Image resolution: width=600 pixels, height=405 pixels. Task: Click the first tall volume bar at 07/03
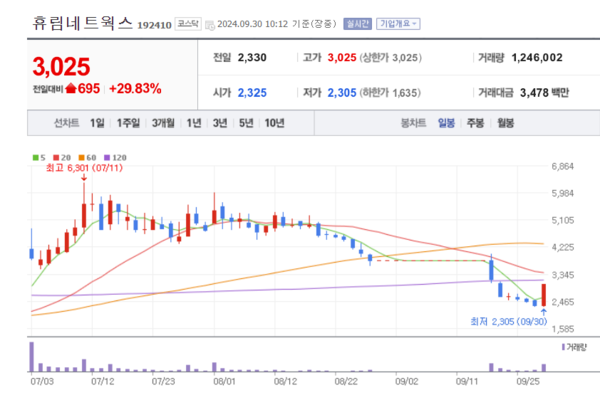[32, 357]
